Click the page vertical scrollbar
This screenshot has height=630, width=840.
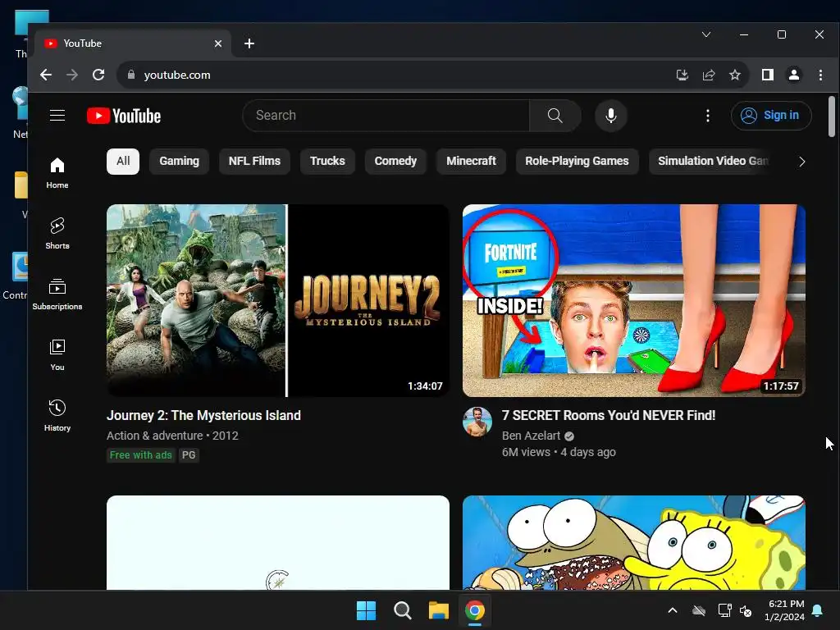tap(832, 116)
